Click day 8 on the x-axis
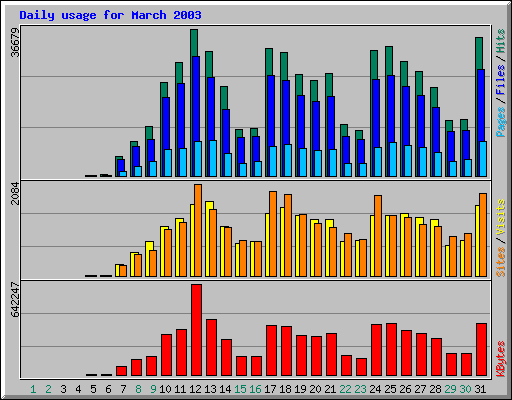This screenshot has height=400, width=512. point(138,389)
